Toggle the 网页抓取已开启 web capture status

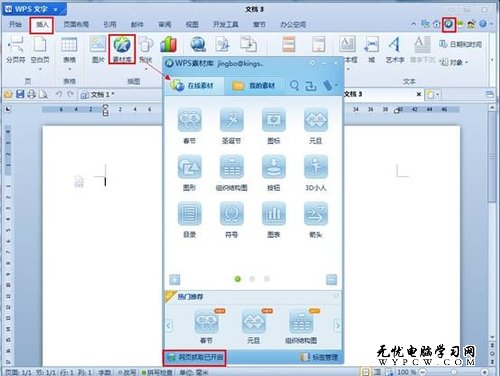[x=195, y=357]
